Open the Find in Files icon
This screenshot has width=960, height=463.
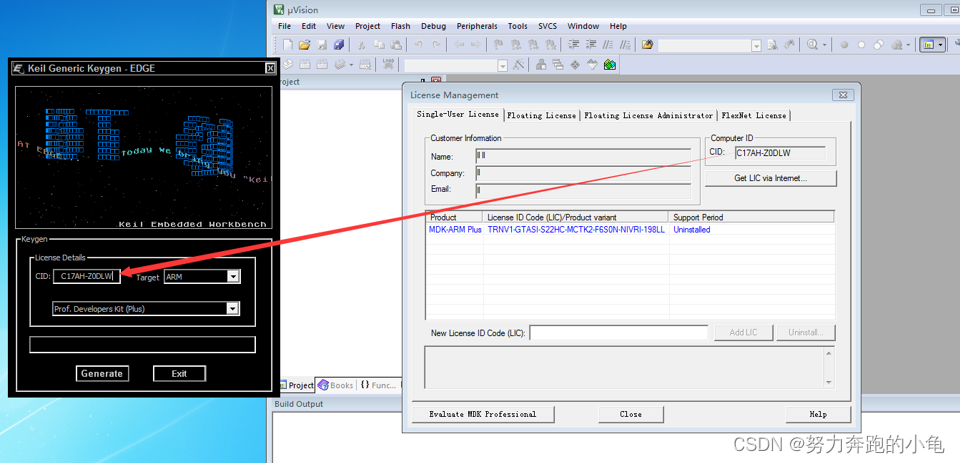tap(648, 45)
